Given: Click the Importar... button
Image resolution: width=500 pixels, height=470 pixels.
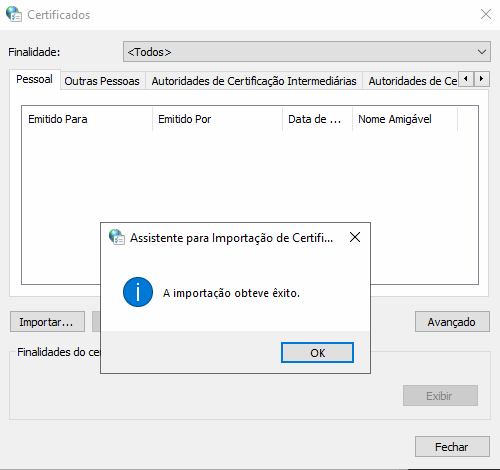Looking at the screenshot, I should [47, 322].
